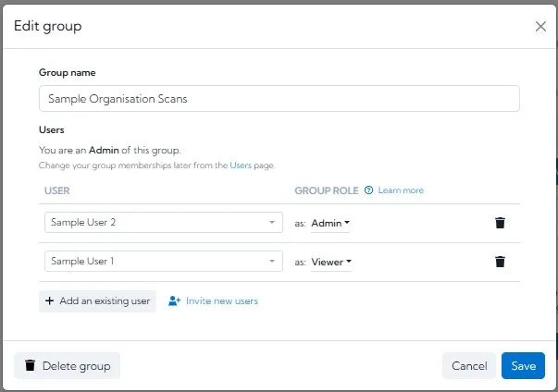Screen dimensions: 558x392
Task: Click the USER column header
Action: click(57, 190)
